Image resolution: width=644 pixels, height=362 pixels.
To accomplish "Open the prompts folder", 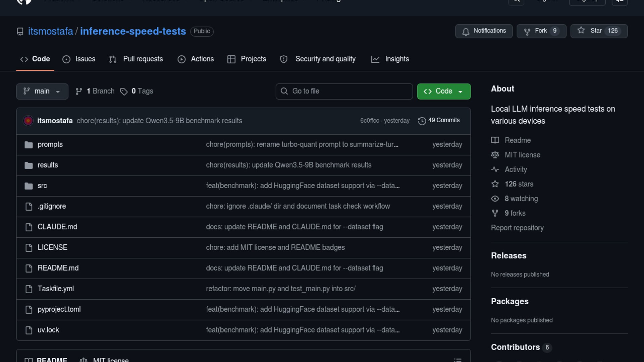I will click(x=50, y=144).
